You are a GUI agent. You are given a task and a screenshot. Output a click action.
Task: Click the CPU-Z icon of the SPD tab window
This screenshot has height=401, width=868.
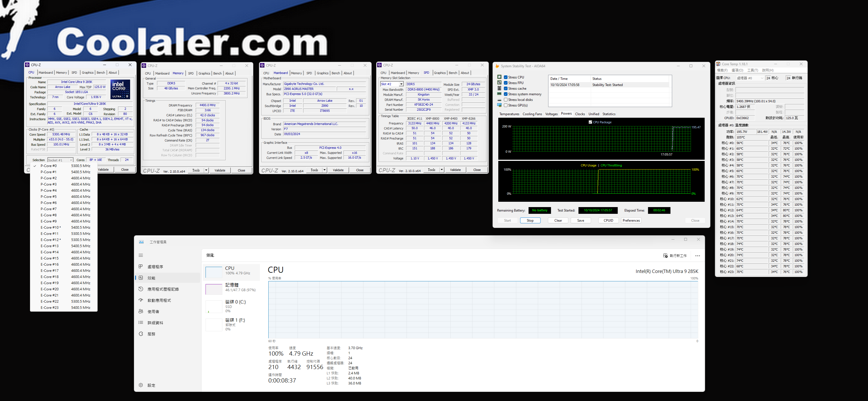[x=379, y=65]
